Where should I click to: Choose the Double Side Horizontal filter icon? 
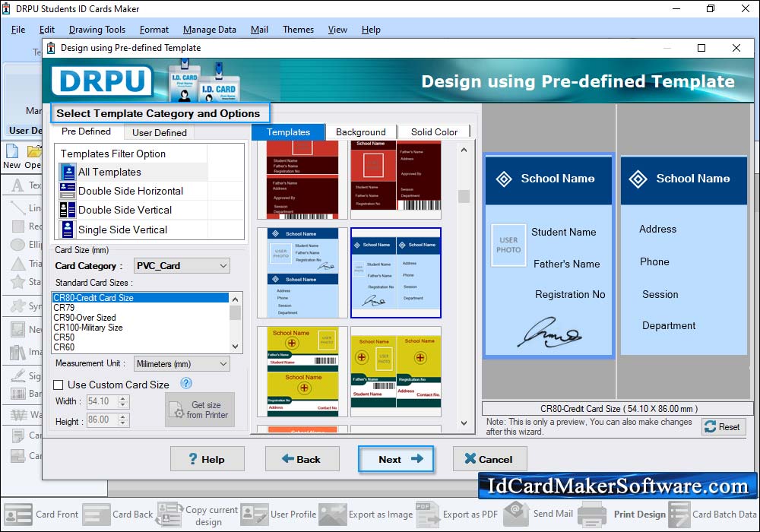(x=68, y=191)
